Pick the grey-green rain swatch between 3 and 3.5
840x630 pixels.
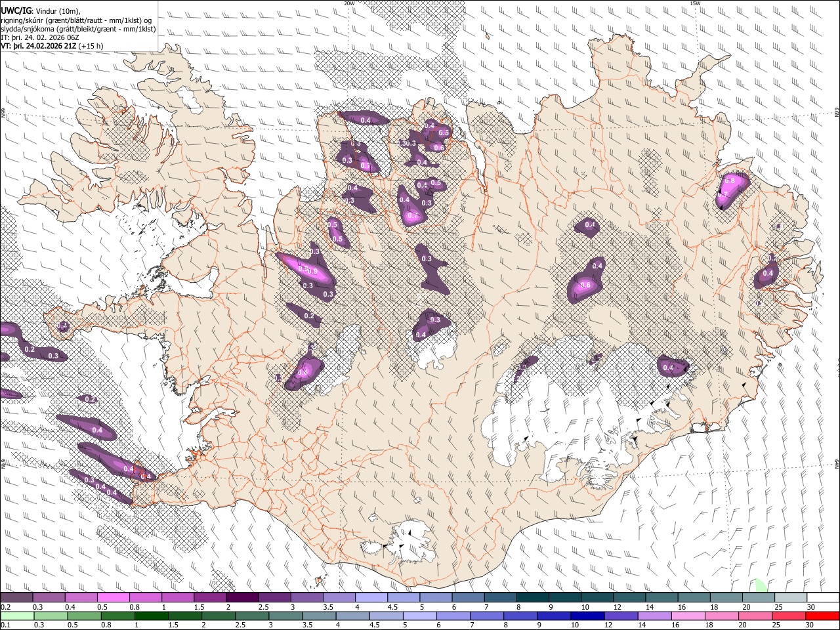click(285, 616)
